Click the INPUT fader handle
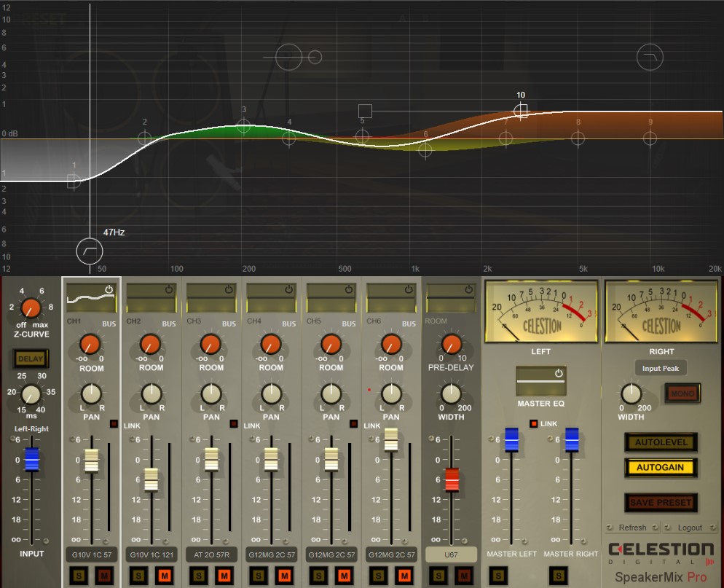The height and width of the screenshot is (588, 724). click(x=32, y=459)
